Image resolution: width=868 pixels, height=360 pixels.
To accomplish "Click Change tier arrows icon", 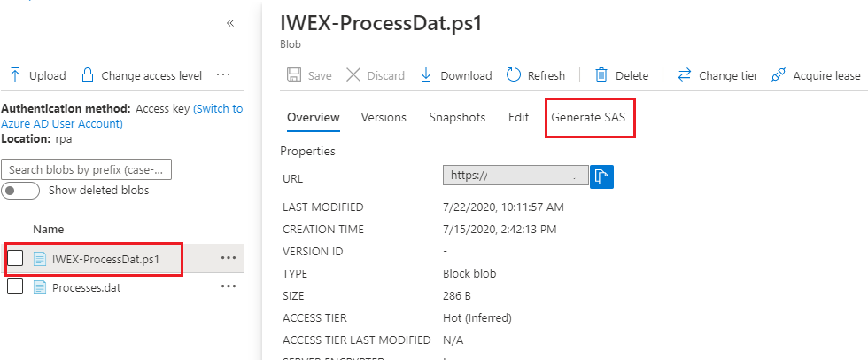I will [x=685, y=75].
